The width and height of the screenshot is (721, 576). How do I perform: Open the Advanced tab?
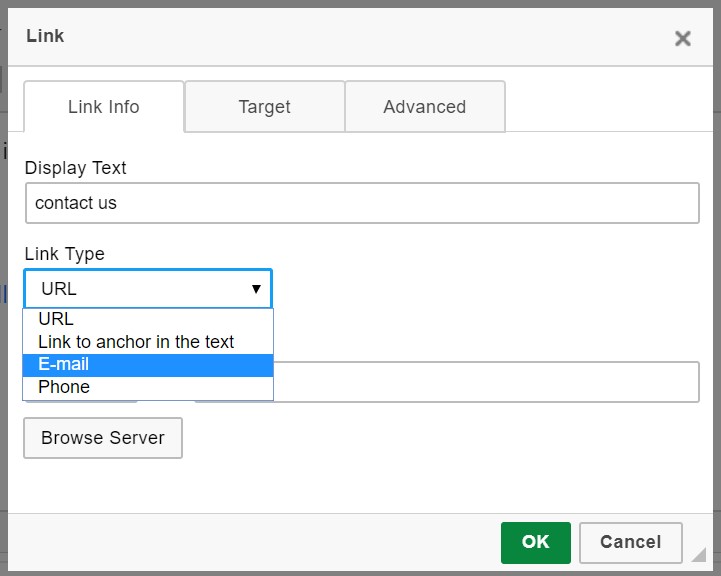pos(424,107)
